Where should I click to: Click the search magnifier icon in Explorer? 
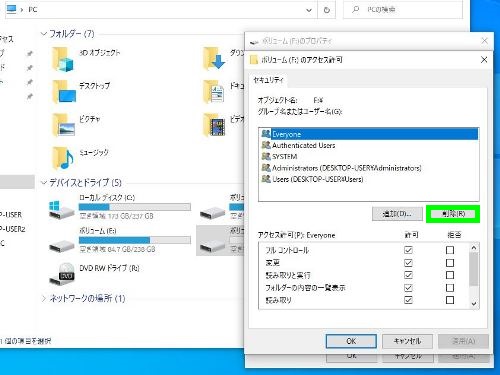(355, 9)
